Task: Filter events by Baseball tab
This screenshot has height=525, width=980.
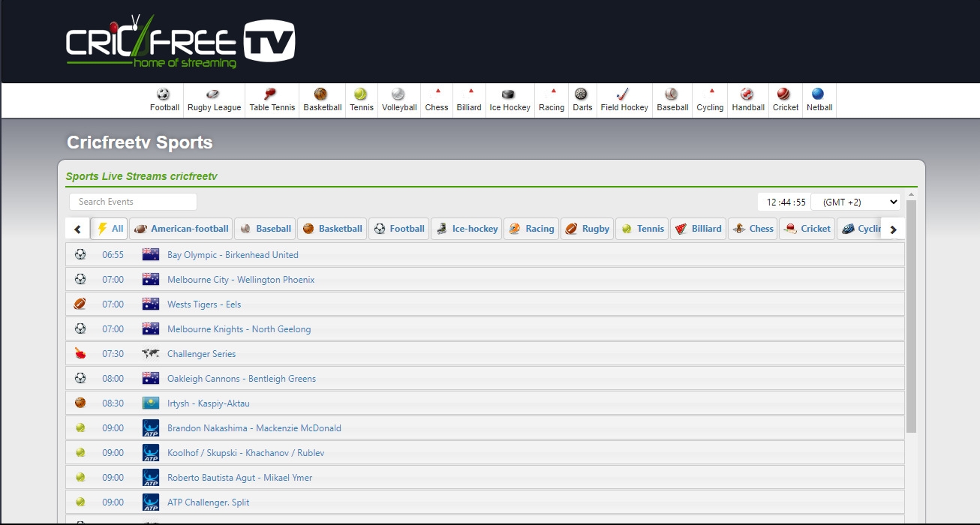Action: pyautogui.click(x=265, y=229)
